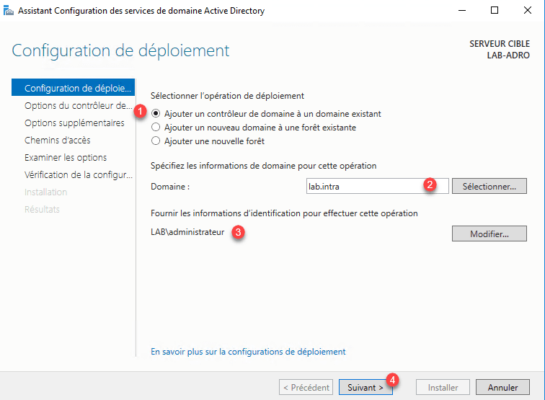Click the SERVEUR CIBLE label
The height and width of the screenshot is (400, 545).
499,44
